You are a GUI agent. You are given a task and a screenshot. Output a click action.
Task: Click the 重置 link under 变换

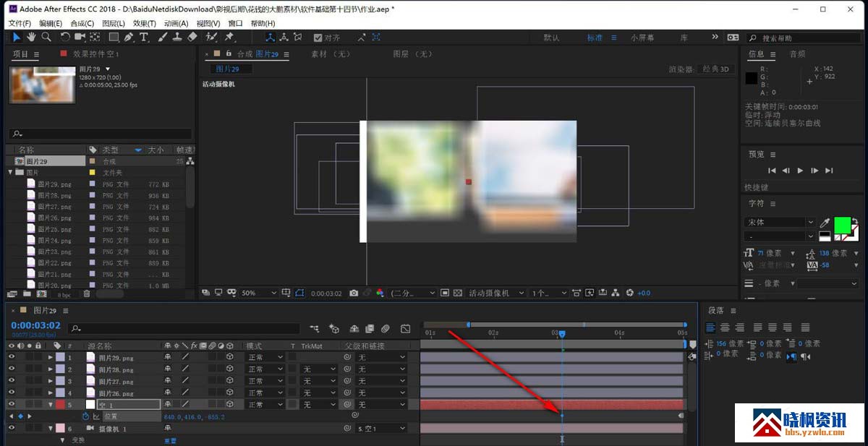171,440
